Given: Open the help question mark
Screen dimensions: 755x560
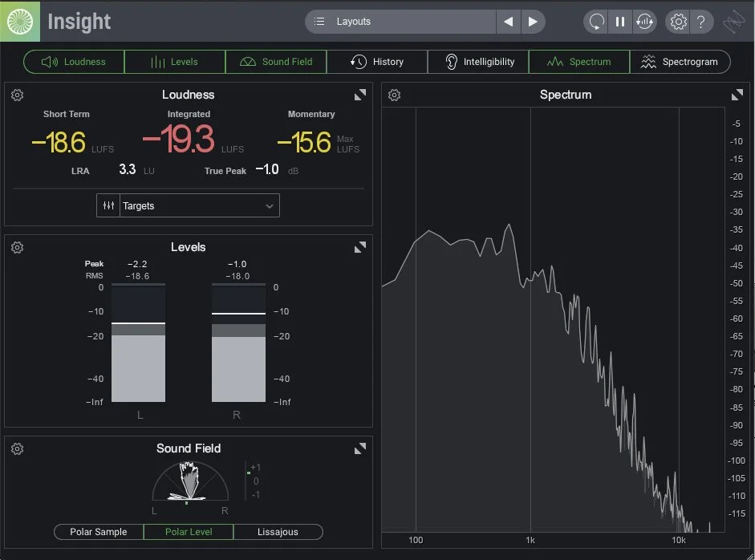Looking at the screenshot, I should coord(701,22).
